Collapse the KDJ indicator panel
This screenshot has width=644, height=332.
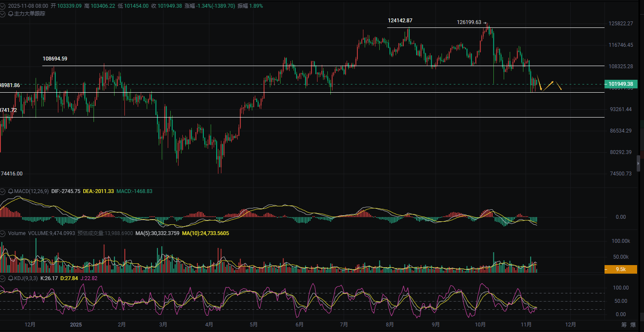point(3,278)
